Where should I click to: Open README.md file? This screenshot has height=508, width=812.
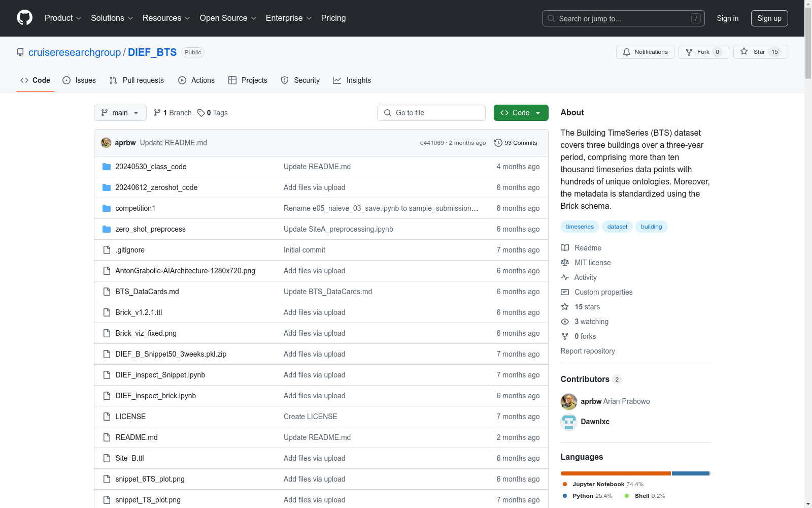click(x=137, y=437)
